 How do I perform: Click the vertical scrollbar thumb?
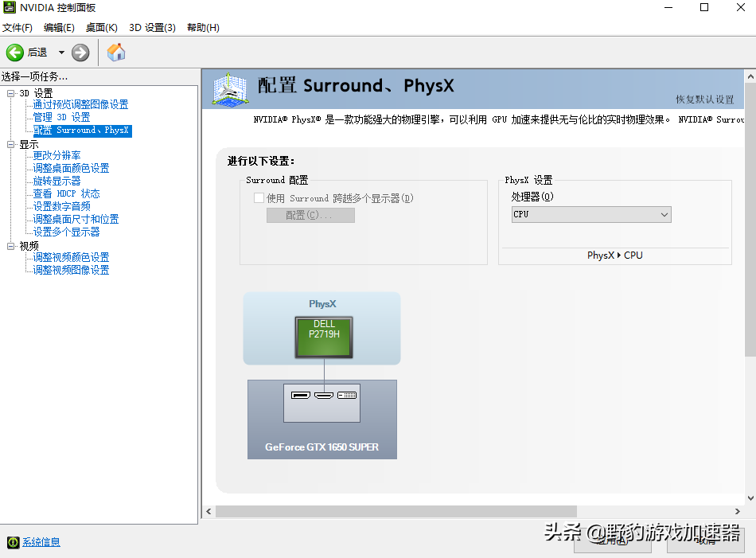tap(750, 220)
